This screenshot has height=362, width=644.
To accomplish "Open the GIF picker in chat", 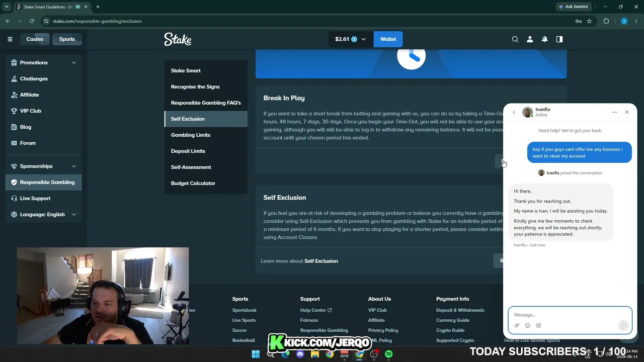I will (x=538, y=325).
